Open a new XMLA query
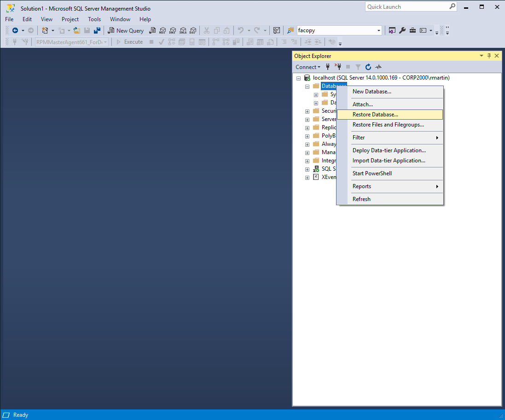Image resolution: width=505 pixels, height=420 pixels. [183, 30]
